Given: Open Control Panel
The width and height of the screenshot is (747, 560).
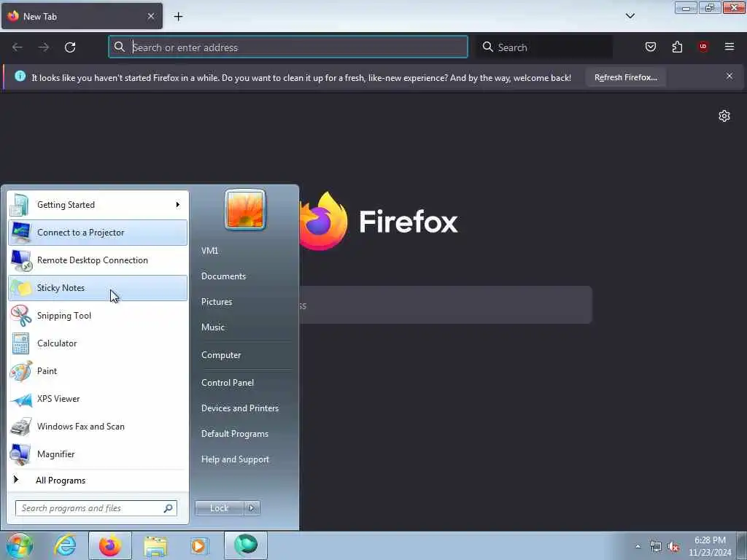Looking at the screenshot, I should [228, 383].
